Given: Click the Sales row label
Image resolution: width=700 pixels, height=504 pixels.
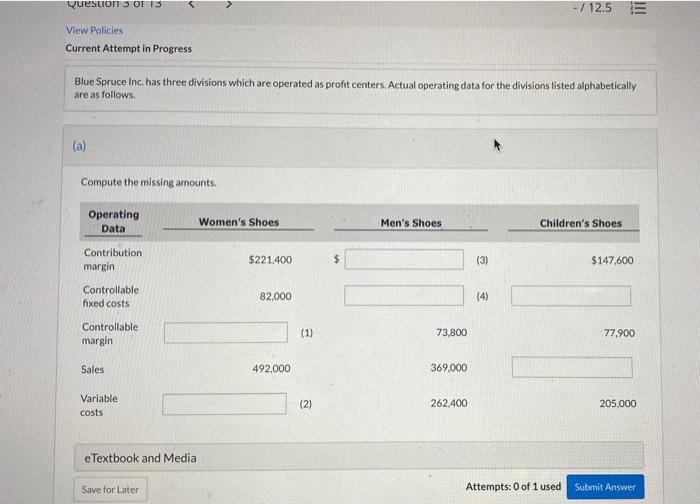Looking at the screenshot, I should point(92,370).
